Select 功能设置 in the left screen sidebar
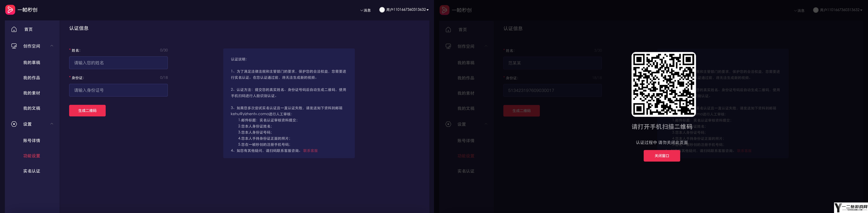This screenshot has height=213, width=868. 32,156
